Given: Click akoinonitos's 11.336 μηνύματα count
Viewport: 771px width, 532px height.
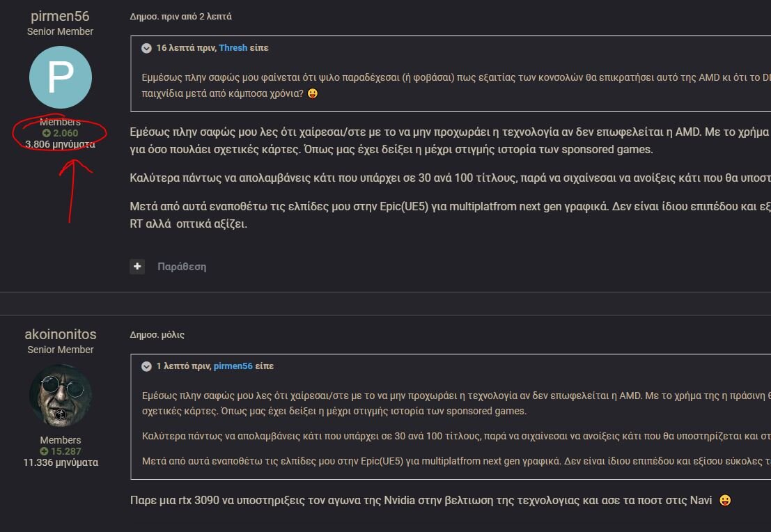Looking at the screenshot, I should [x=61, y=462].
